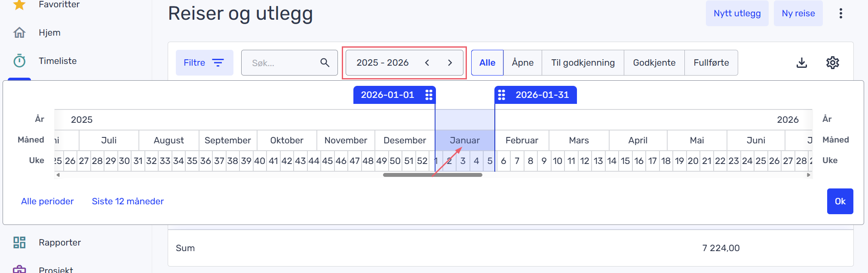The height and width of the screenshot is (273, 868).
Task: Open Hjem via the house icon
Action: (19, 33)
